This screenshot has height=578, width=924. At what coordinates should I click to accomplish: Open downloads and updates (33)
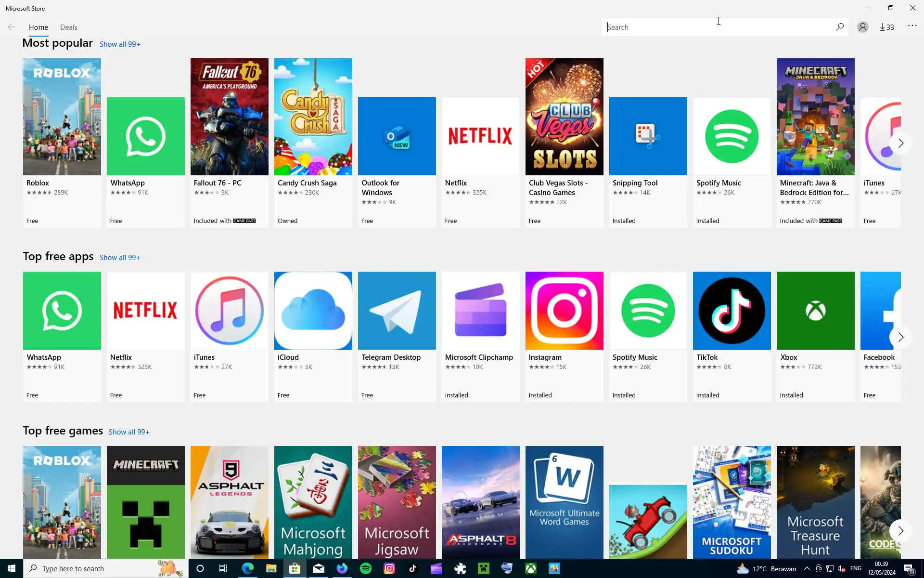click(886, 27)
